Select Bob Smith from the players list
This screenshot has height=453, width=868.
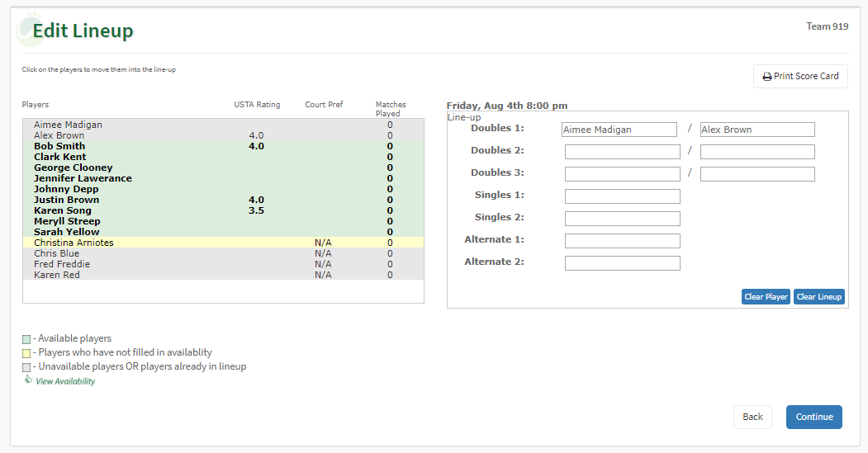click(x=59, y=146)
